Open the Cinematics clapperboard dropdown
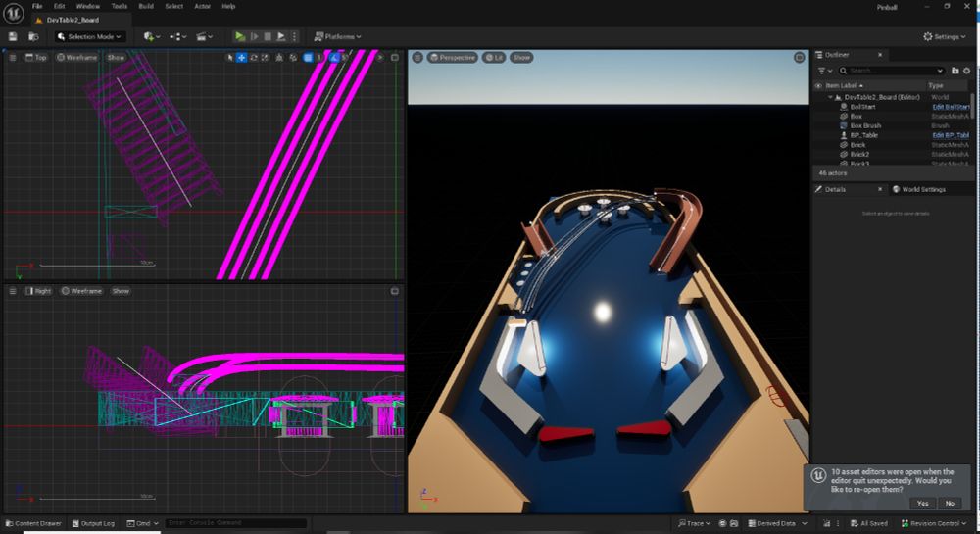 coord(205,37)
